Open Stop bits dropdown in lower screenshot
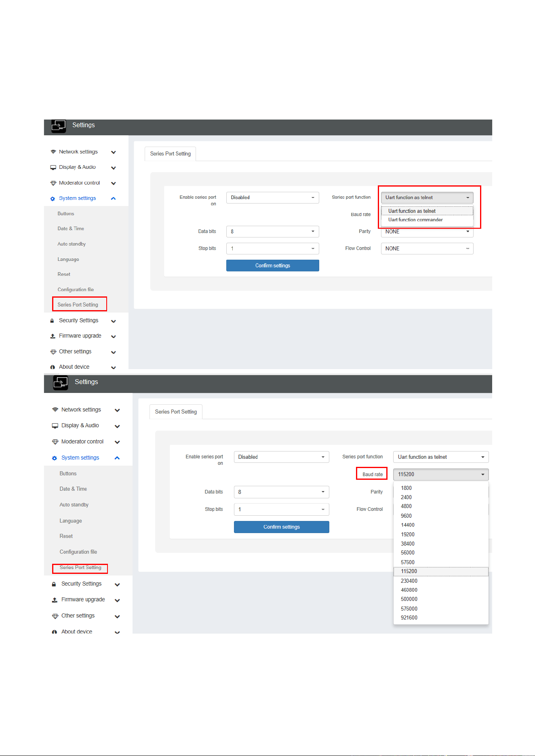The image size is (535, 756). pos(282,510)
